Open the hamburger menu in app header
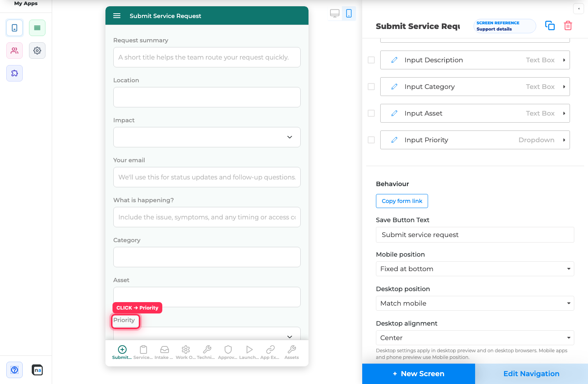 (117, 16)
